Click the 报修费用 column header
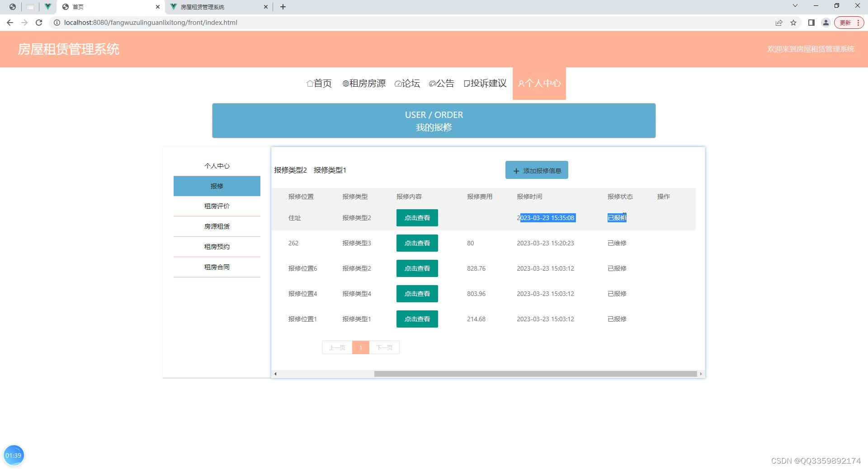This screenshot has height=469, width=868. point(480,197)
